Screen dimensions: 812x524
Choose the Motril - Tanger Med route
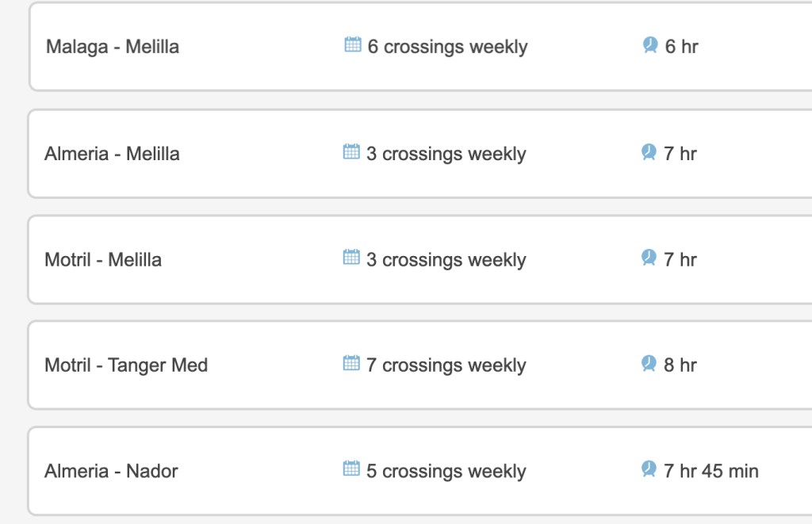[126, 365]
